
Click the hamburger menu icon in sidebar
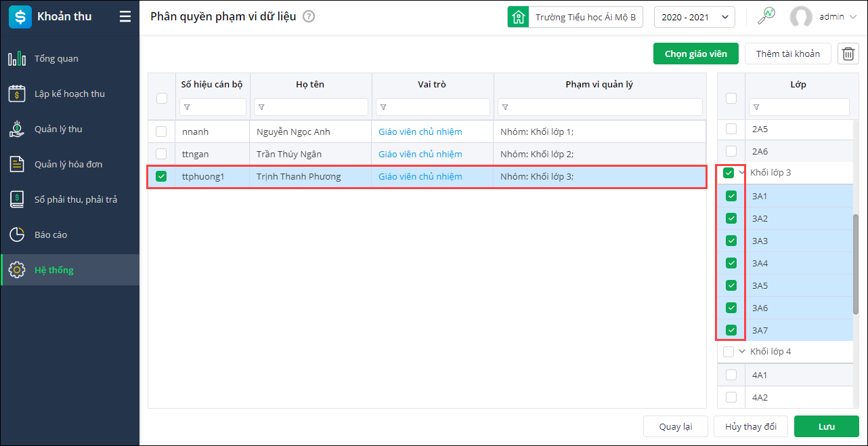[x=125, y=17]
